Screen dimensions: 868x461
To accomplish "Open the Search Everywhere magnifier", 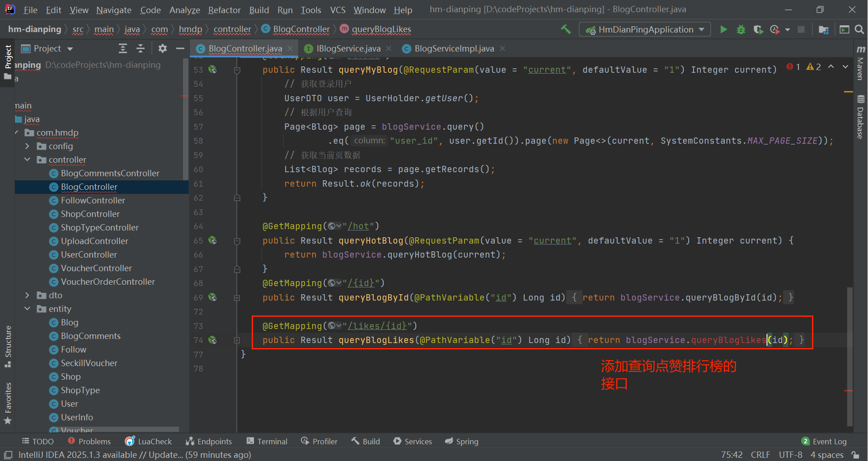I will pos(859,29).
